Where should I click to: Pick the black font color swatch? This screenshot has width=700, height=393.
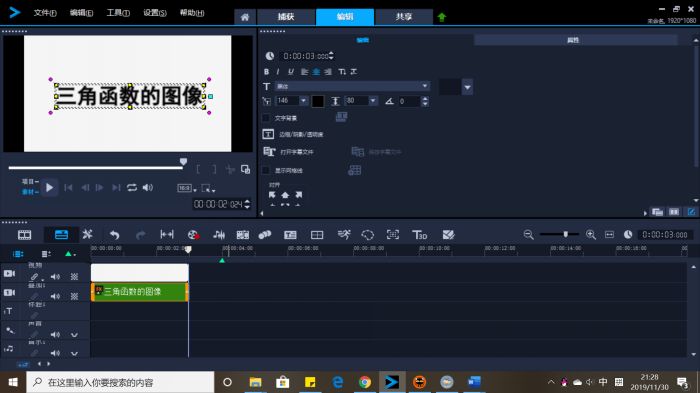[318, 101]
